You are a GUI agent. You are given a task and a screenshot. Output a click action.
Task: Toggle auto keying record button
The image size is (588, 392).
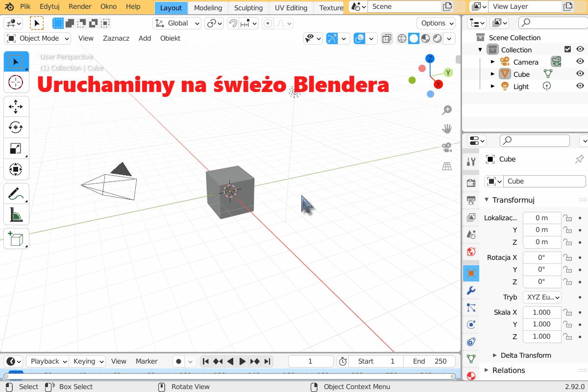(179, 362)
